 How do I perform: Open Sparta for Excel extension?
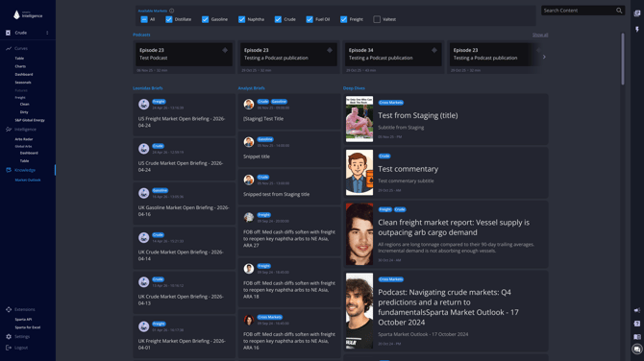28,327
